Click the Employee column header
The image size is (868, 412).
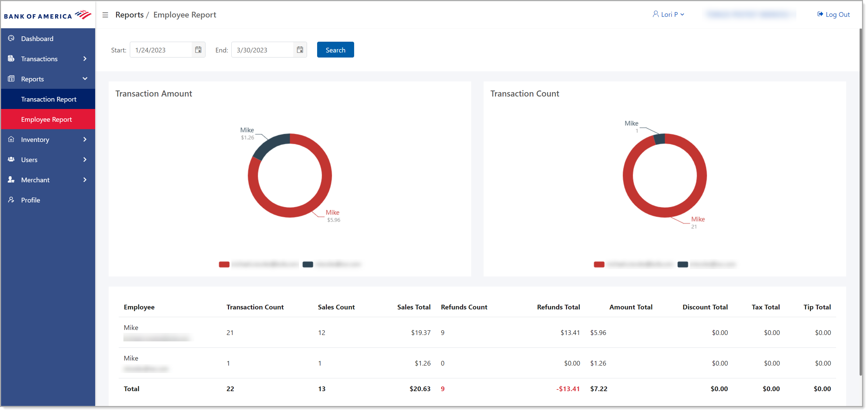(x=139, y=307)
